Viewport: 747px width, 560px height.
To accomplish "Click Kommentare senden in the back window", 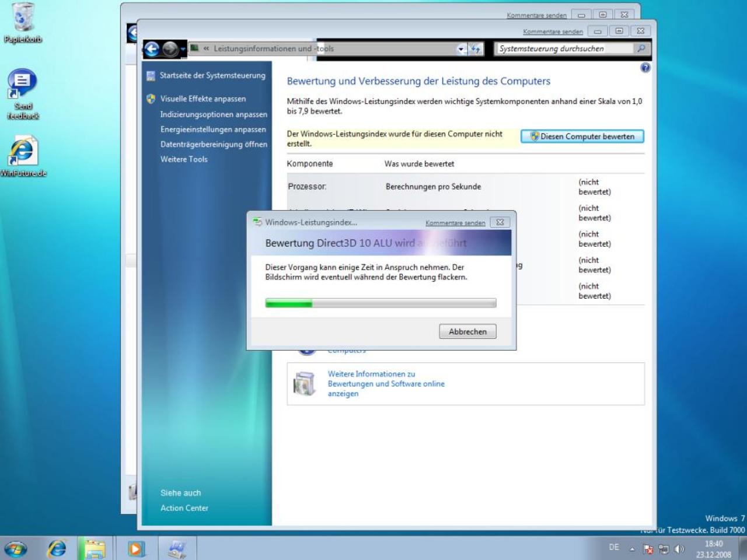I will (536, 15).
